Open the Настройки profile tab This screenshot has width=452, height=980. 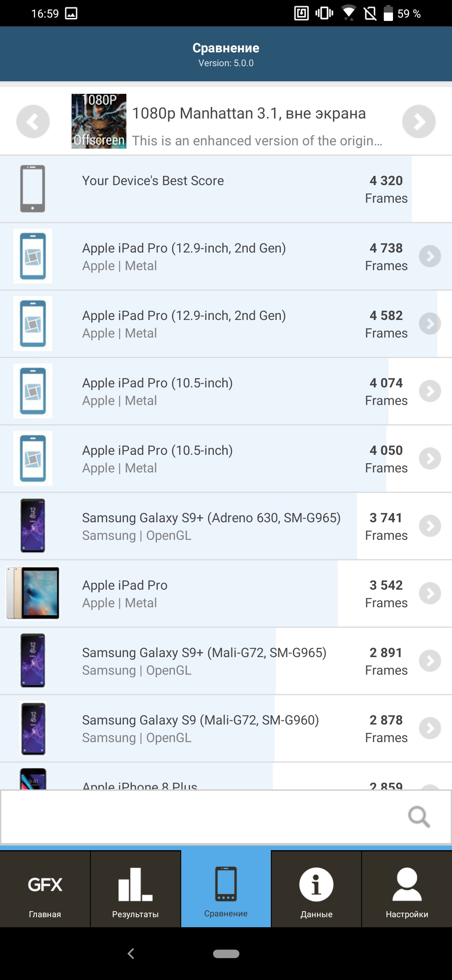407,890
